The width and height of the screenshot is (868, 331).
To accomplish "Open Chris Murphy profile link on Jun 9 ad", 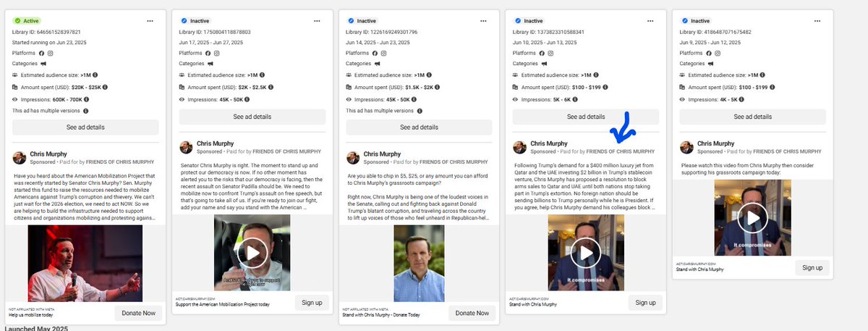I will pos(716,143).
